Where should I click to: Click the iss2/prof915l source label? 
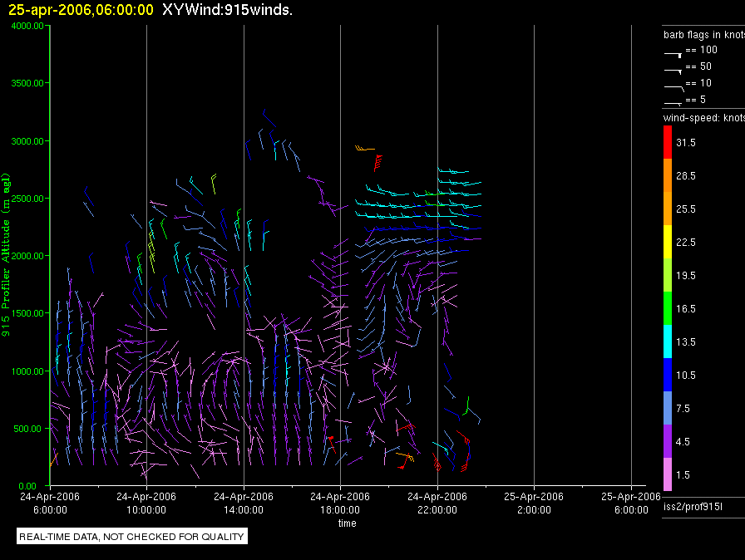point(693,507)
